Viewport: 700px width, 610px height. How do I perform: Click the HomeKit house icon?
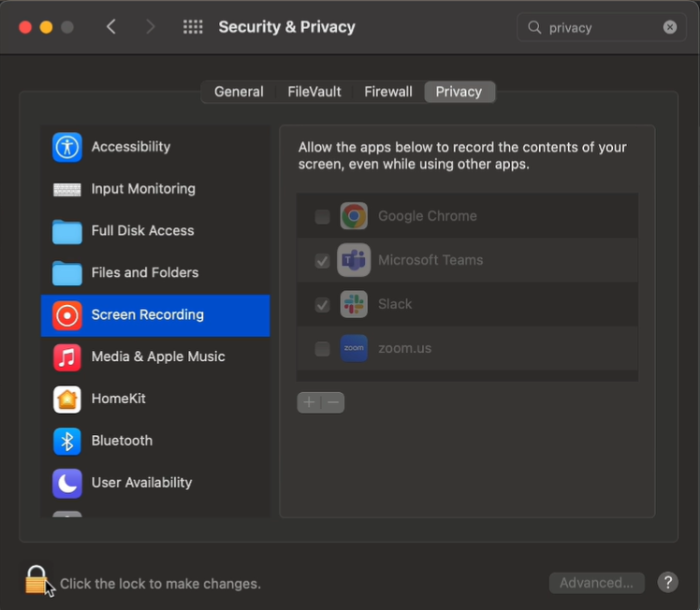click(x=67, y=399)
